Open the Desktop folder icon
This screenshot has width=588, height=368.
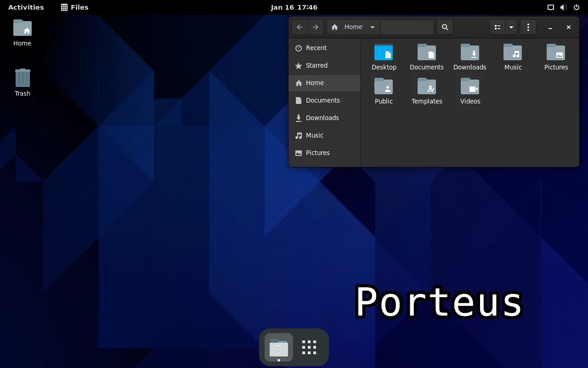point(384,52)
